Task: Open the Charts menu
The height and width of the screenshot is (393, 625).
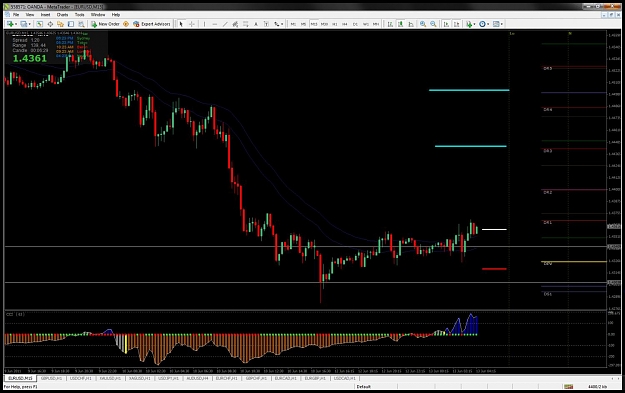Action: [x=62, y=14]
